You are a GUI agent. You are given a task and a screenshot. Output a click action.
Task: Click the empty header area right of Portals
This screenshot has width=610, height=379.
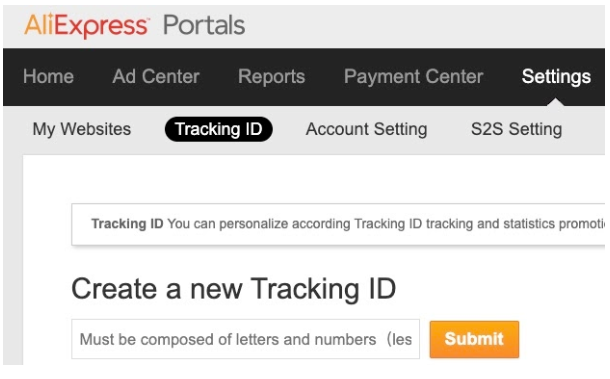(424, 26)
